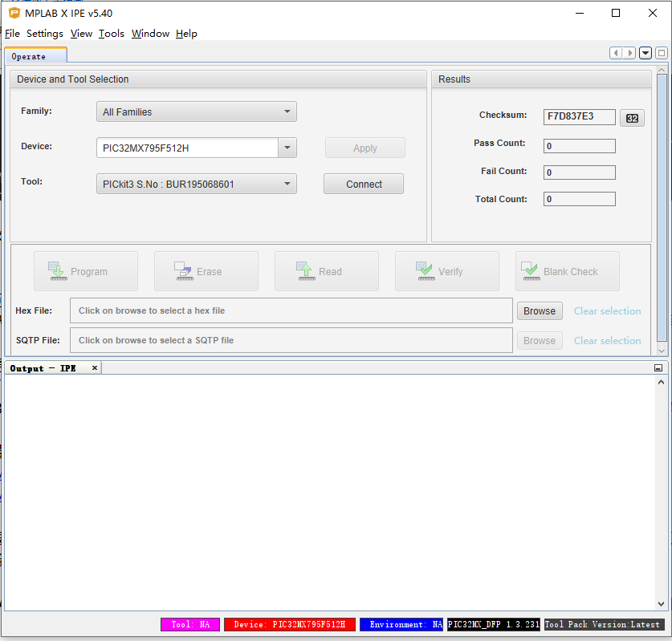
Task: Minimize the MPLAB X IPE window
Action: pyautogui.click(x=580, y=14)
